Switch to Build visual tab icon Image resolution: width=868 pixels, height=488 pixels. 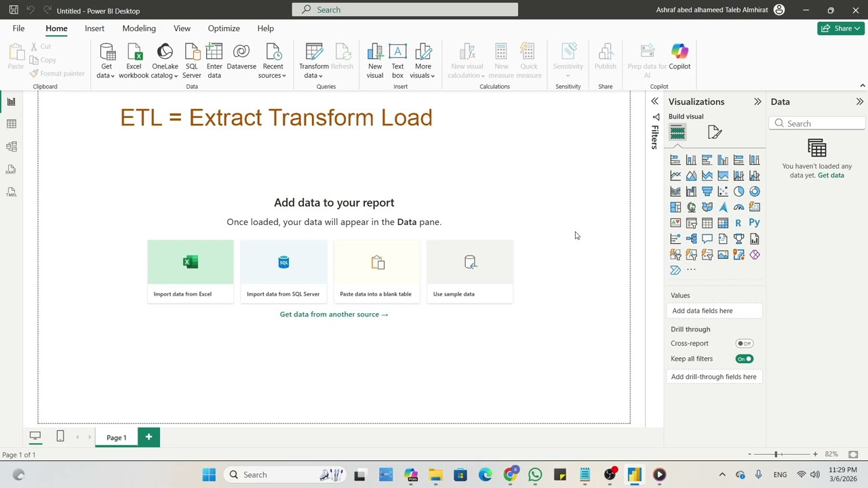(677, 132)
